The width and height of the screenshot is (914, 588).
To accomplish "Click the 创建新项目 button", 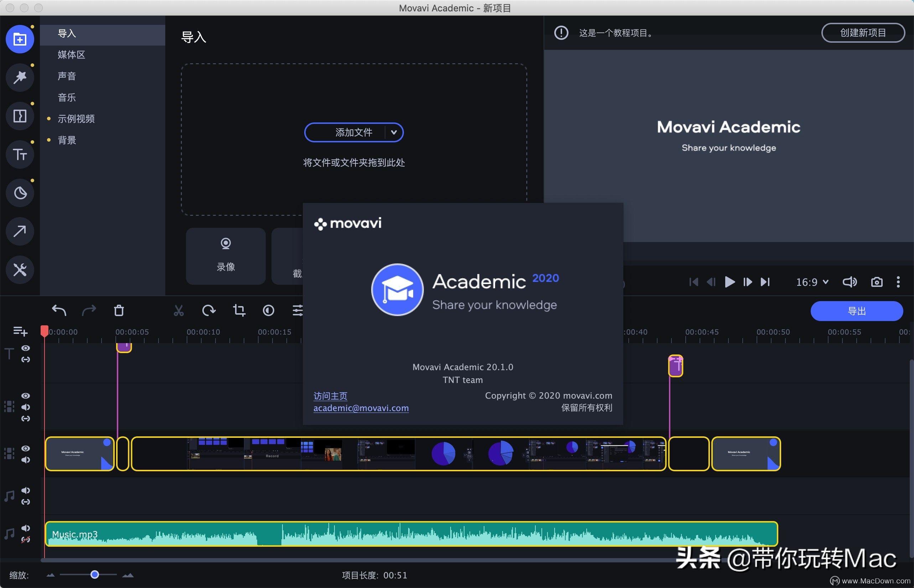I will click(x=863, y=33).
